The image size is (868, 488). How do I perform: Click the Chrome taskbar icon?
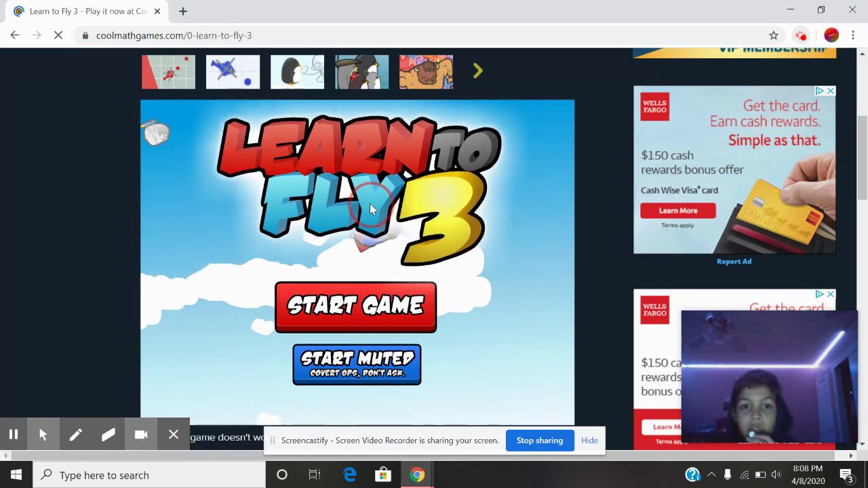pos(416,475)
